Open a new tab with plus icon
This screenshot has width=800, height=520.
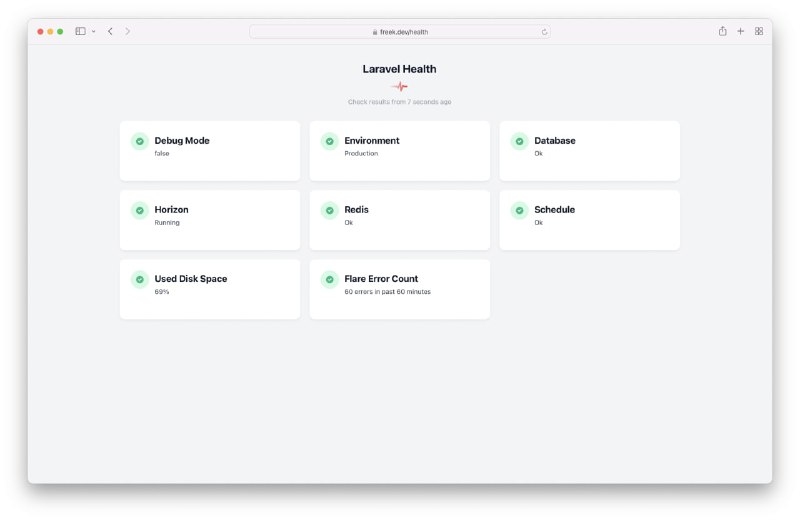(740, 31)
